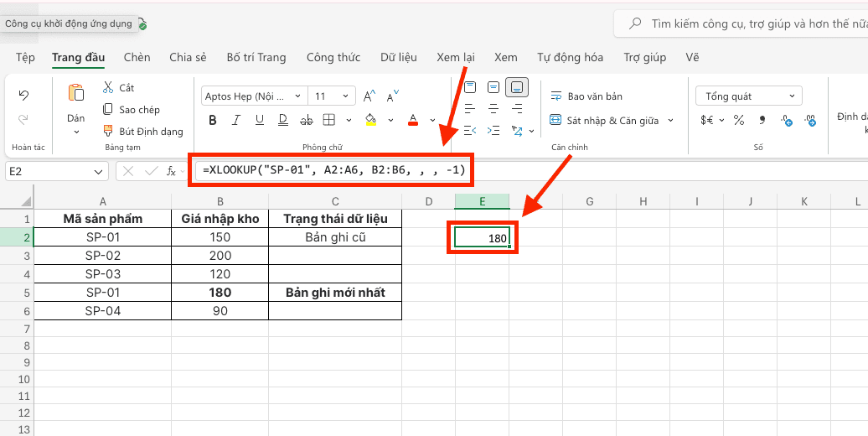The height and width of the screenshot is (436, 868).
Task: Toggle underline formatting
Action: pos(260,120)
